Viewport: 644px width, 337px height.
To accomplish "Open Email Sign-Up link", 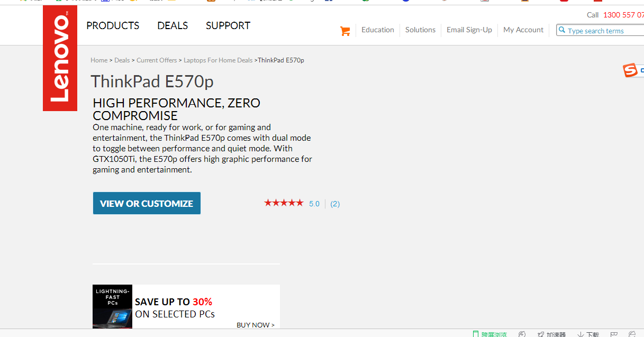I will click(469, 30).
